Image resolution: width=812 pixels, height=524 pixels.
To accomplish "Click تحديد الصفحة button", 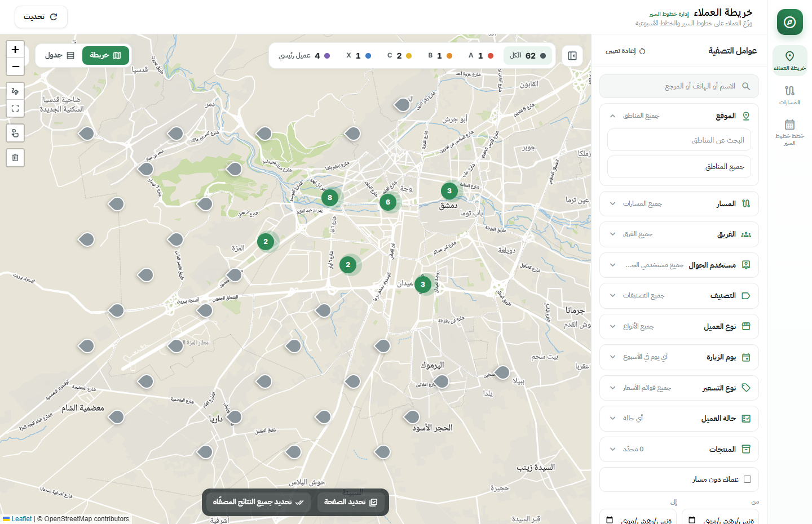I will point(351,502).
